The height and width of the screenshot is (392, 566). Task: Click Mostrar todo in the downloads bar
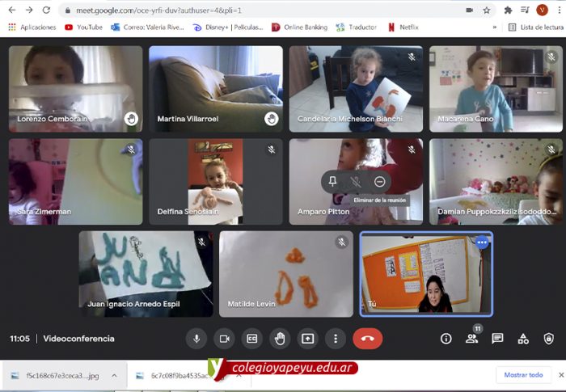(x=523, y=375)
